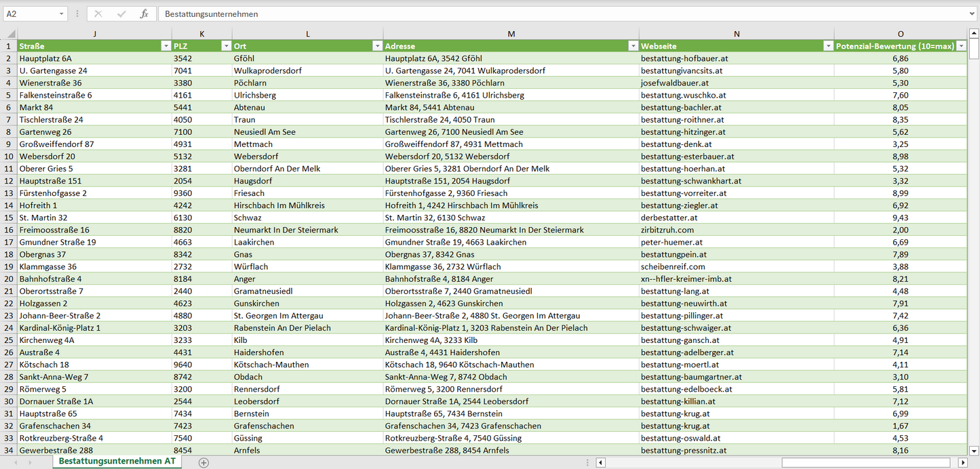Screen dimensions: 980x469
Task: Add a new sheet with plus icon
Action: (203, 462)
